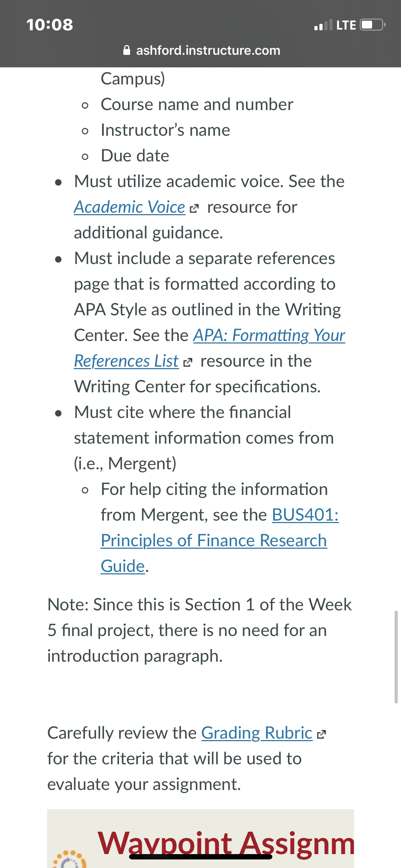
Task: Tap the ashford.instructure.com address bar
Action: [201, 50]
